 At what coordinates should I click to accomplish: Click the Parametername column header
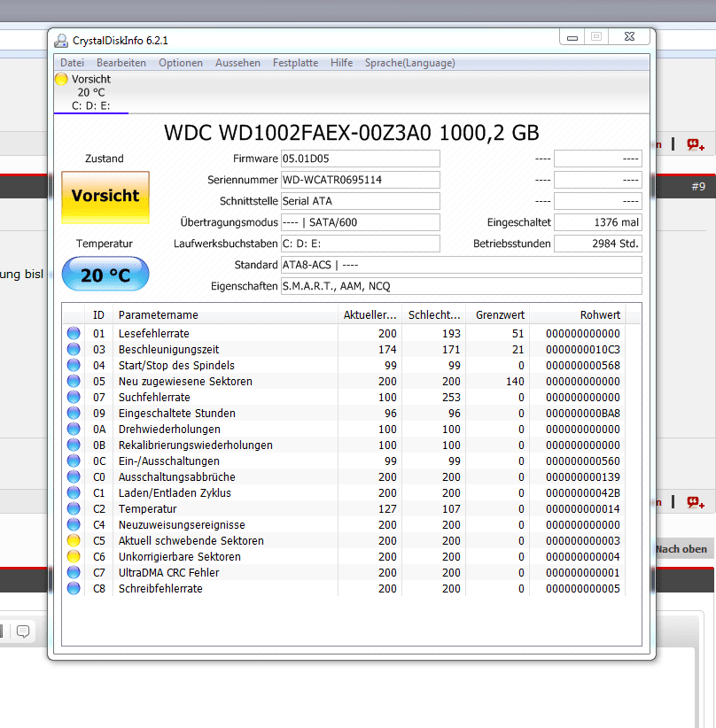point(225,314)
